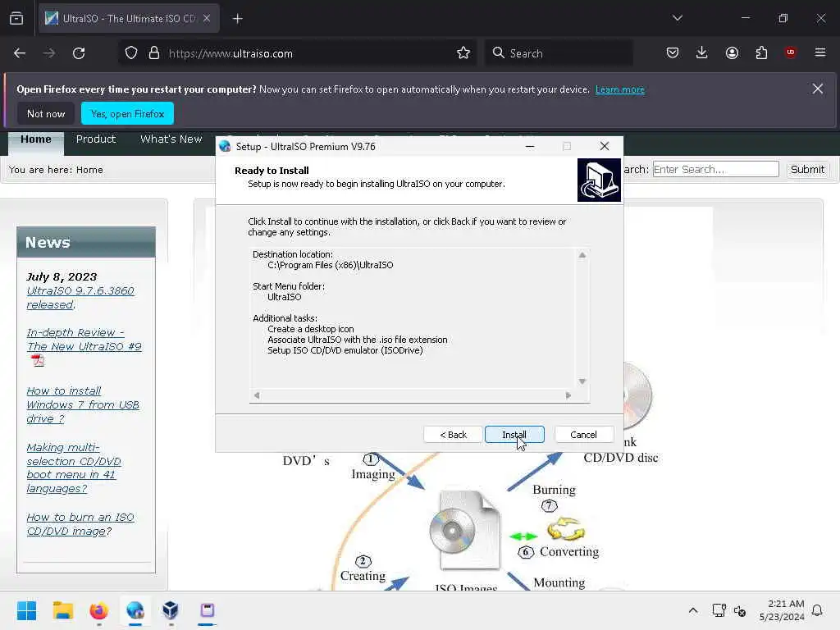Open the Firefox downloads panel

(702, 52)
